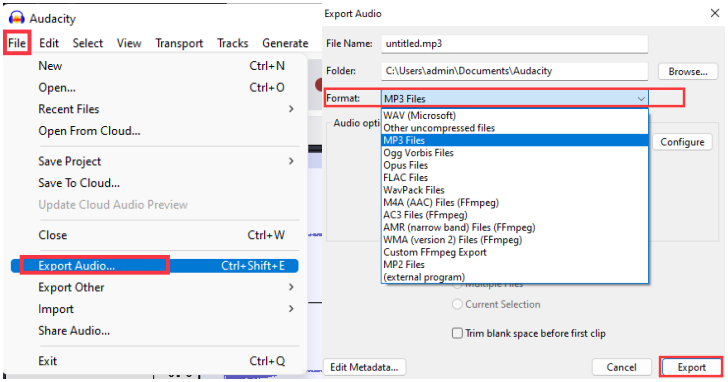Enable Trim blank space before first clip

tap(457, 333)
